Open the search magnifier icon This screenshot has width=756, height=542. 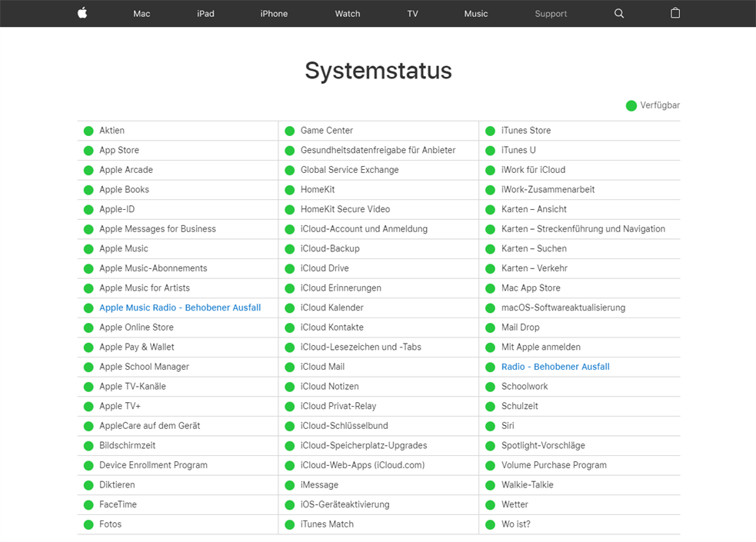(x=619, y=13)
